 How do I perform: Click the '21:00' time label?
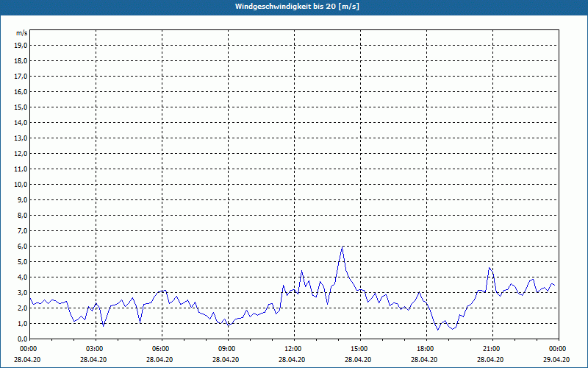pyautogui.click(x=492, y=349)
